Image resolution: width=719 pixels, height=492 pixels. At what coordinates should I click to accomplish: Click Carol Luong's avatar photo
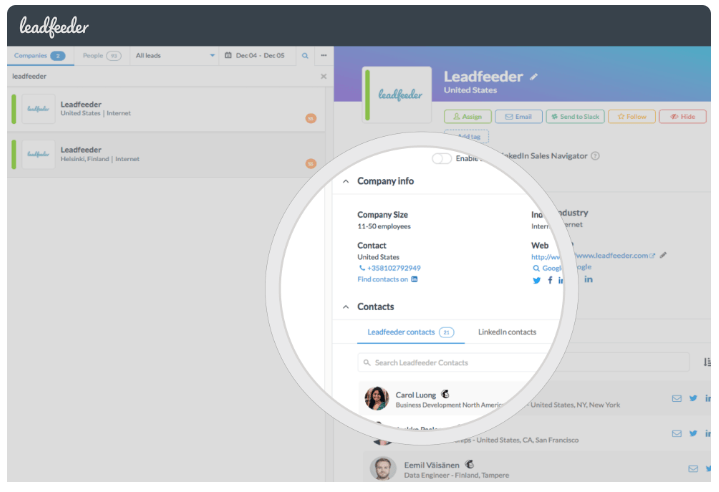[377, 398]
